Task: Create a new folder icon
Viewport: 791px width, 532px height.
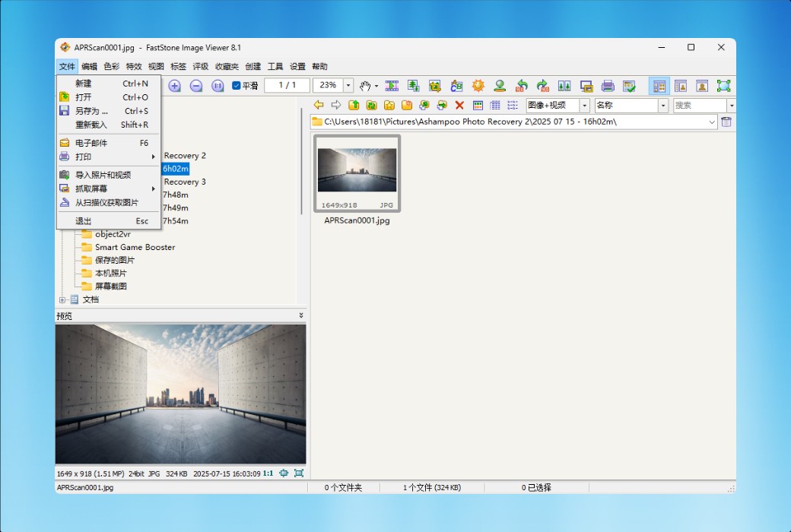Action: 407,105
